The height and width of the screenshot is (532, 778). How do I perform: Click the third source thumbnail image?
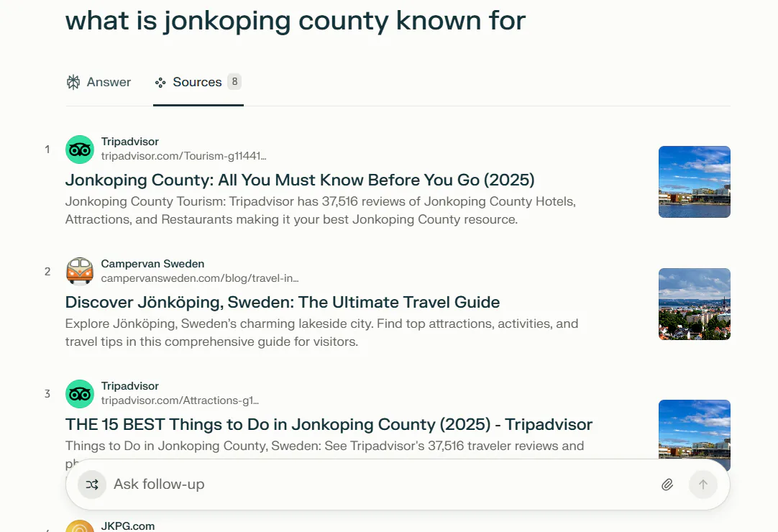(694, 430)
